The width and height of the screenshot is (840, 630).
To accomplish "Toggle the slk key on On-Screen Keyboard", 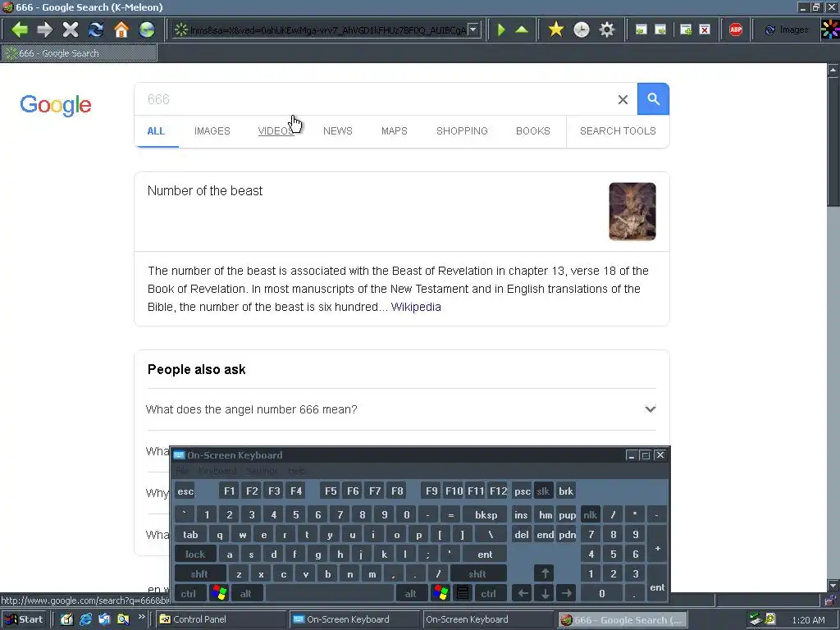I will click(543, 491).
